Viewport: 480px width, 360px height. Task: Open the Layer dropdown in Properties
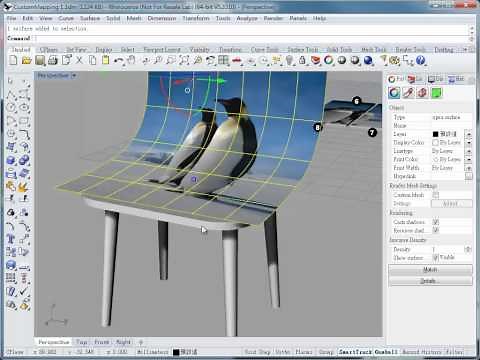point(469,134)
